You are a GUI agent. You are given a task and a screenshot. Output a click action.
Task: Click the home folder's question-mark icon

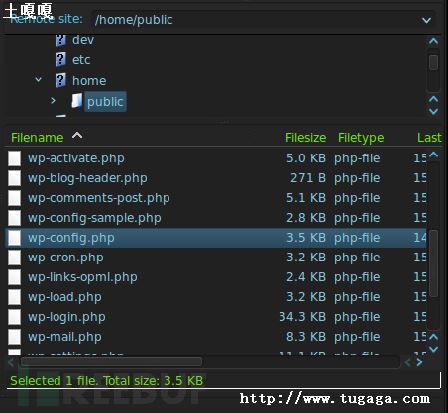[x=60, y=80]
